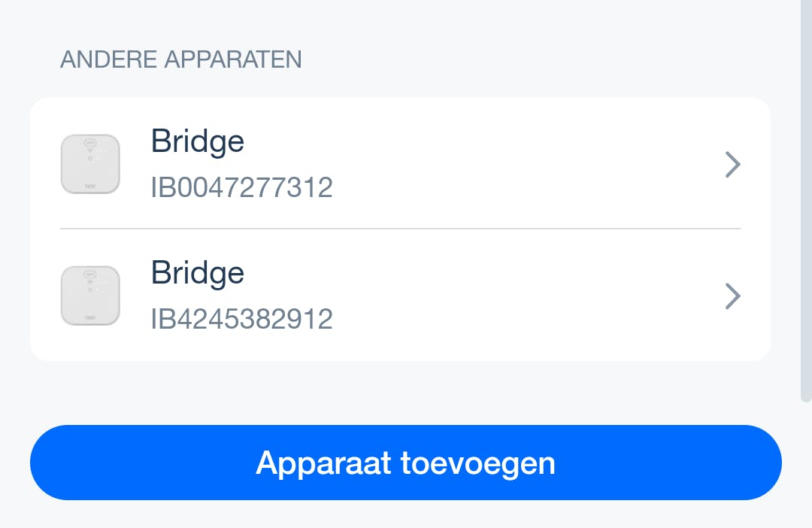Click the Bridge thumbnail for IB0047277312

(x=90, y=164)
